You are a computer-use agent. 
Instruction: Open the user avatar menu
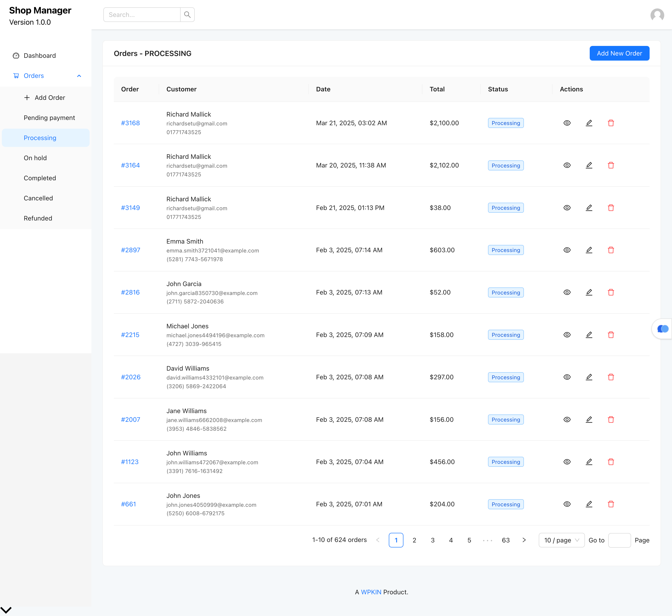[657, 15]
